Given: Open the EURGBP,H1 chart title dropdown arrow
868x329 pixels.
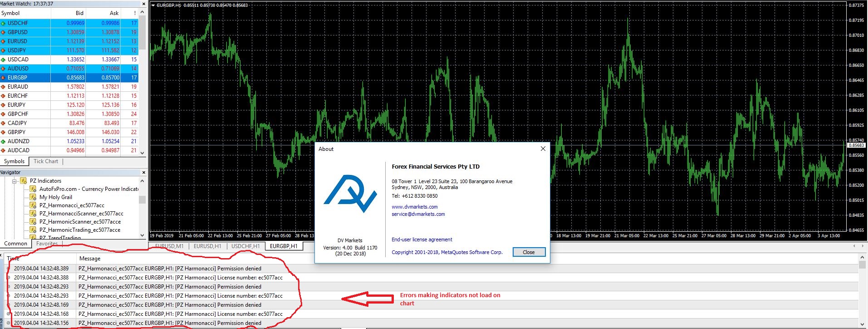Looking at the screenshot, I should pyautogui.click(x=153, y=5).
